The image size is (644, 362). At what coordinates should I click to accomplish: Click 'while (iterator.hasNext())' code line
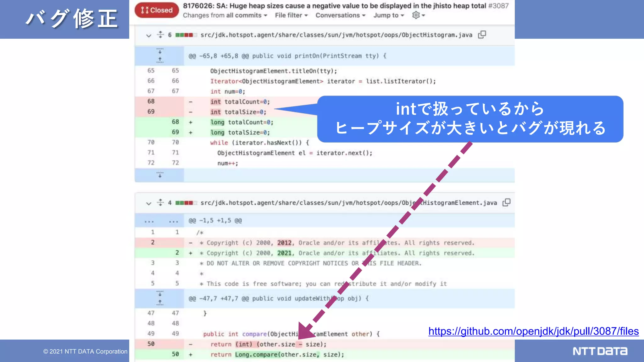(x=260, y=143)
